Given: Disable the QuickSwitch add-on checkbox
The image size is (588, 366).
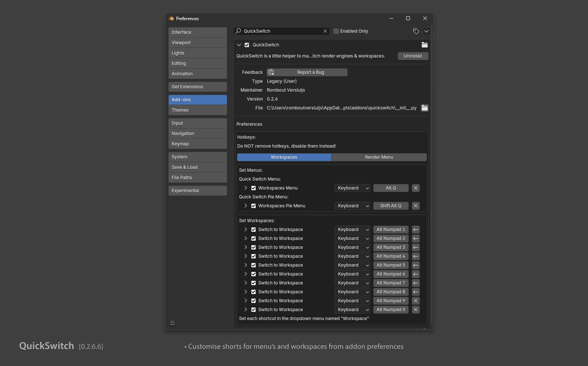Looking at the screenshot, I should click(247, 45).
